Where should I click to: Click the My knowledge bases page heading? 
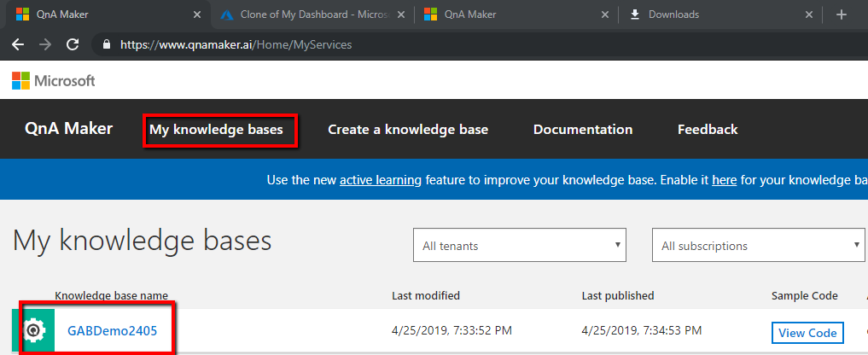click(x=143, y=242)
